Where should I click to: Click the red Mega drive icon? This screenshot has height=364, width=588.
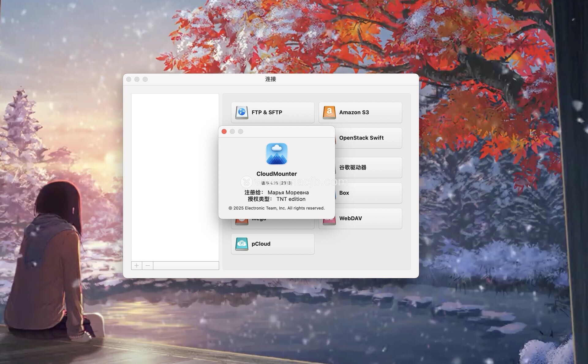242,222
